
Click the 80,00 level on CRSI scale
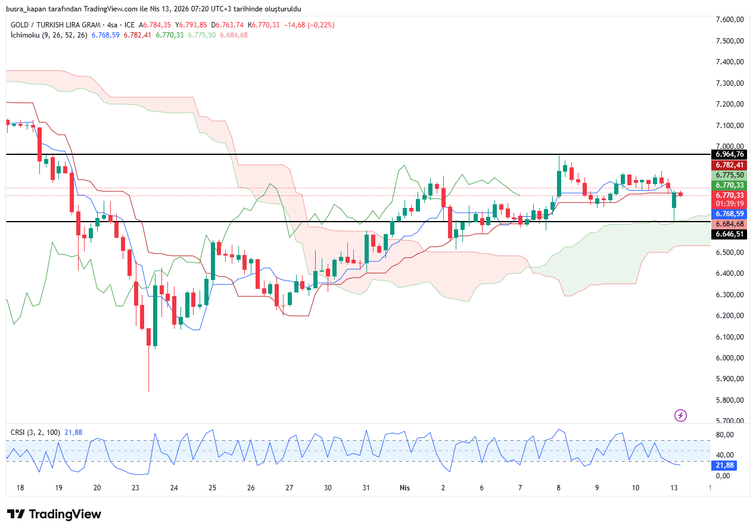724,435
